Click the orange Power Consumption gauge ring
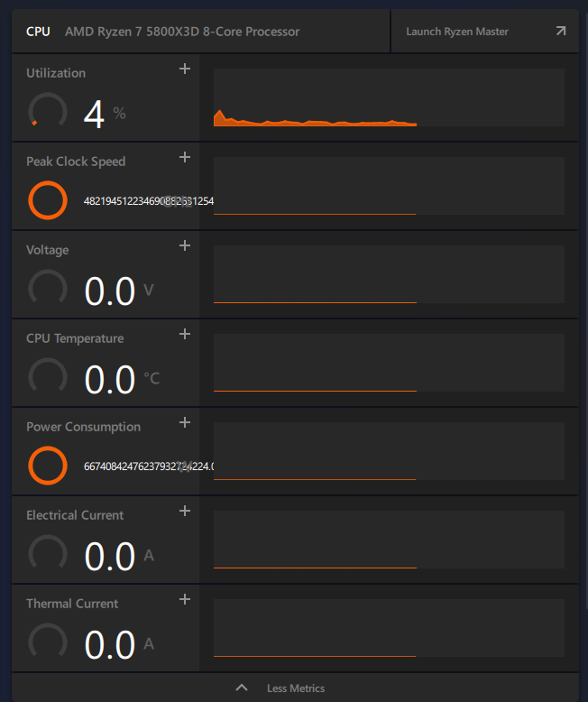This screenshot has height=702, width=588. click(48, 466)
